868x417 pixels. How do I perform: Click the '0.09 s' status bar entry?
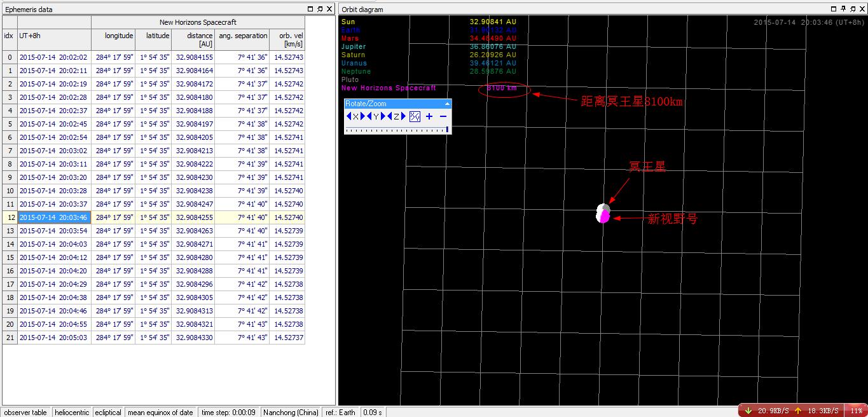pos(373,413)
